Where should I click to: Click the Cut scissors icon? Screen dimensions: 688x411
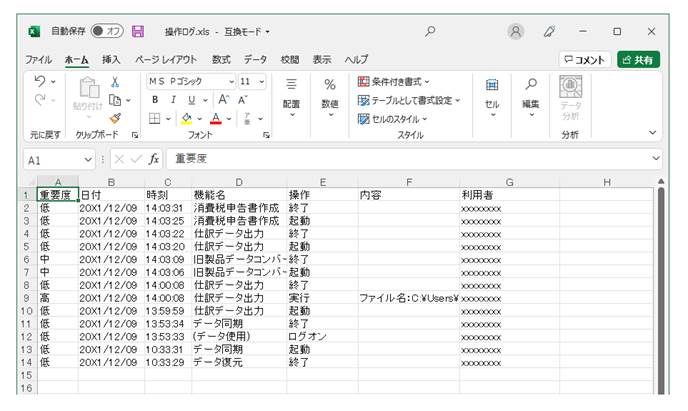(x=115, y=82)
